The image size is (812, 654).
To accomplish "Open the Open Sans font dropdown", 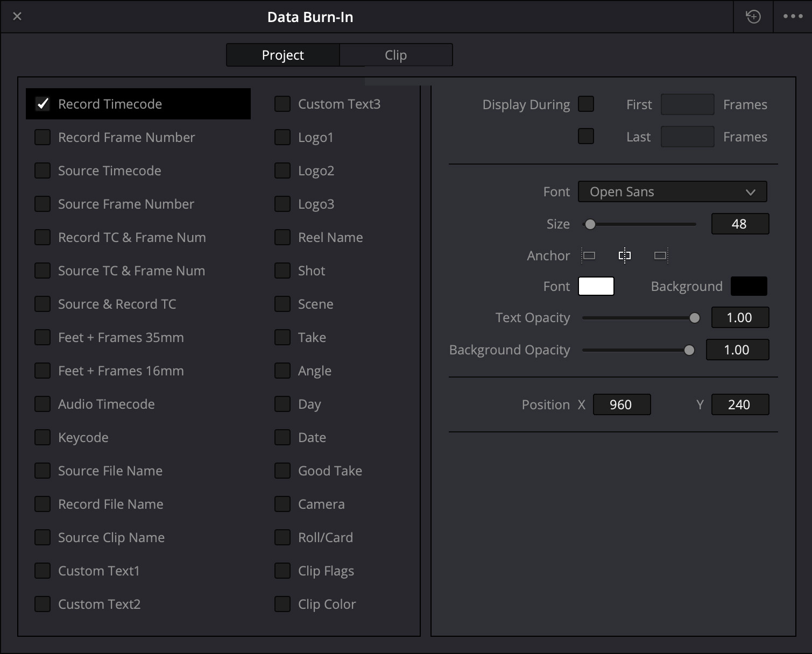I will coord(672,192).
